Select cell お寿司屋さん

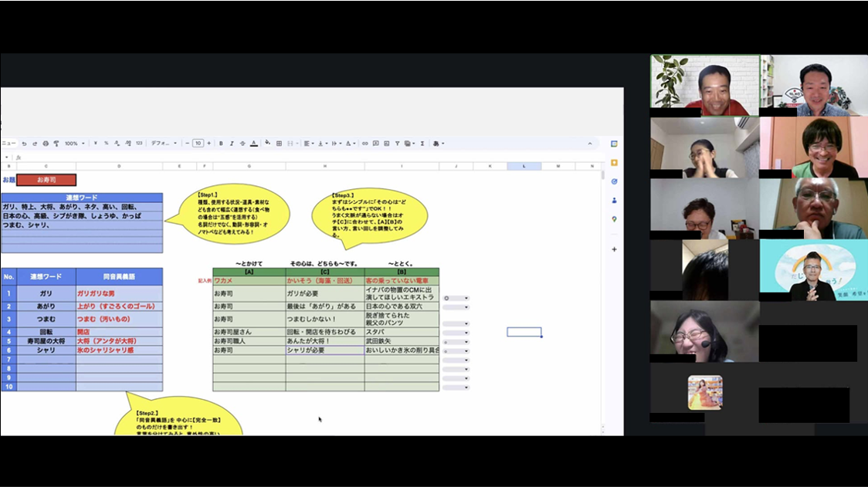[x=249, y=332]
